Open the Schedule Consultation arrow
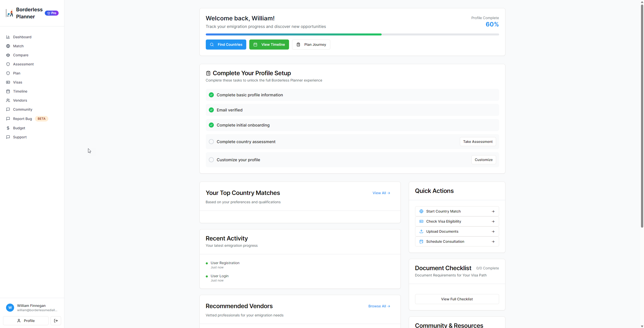644x328 pixels. (493, 241)
